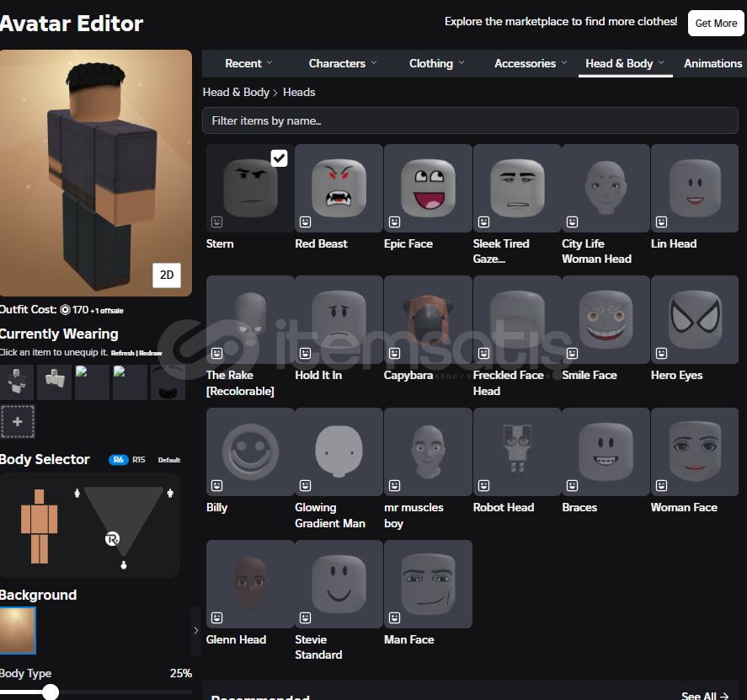
Task: Click the orange body-part figure
Action: [x=39, y=526]
